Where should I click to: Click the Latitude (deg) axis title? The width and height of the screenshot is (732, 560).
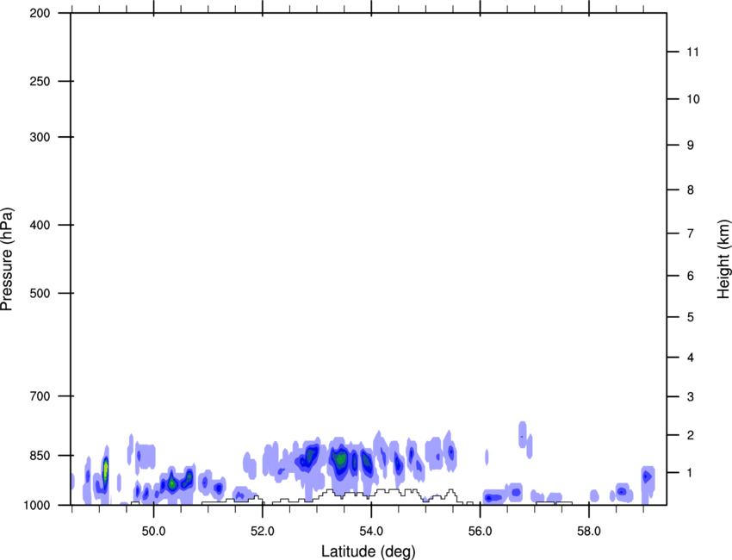tap(368, 551)
